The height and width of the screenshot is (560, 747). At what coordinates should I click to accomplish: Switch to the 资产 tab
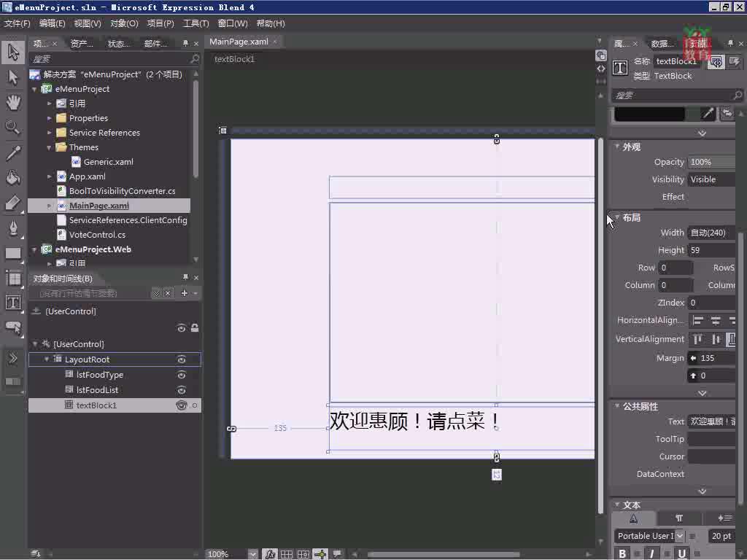point(82,44)
